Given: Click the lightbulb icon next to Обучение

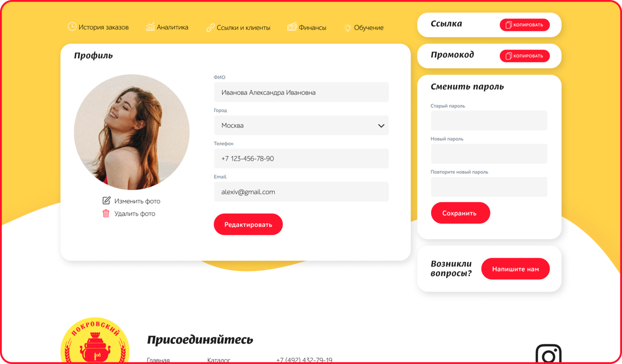Looking at the screenshot, I should tap(348, 27).
